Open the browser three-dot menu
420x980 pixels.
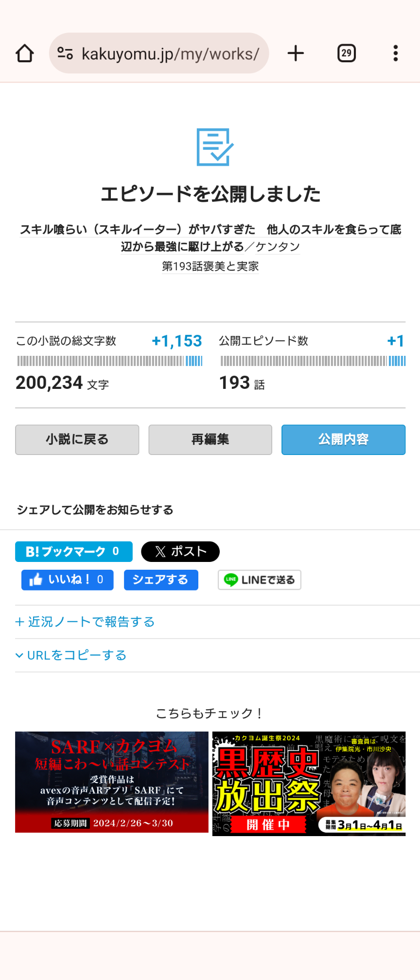click(x=396, y=53)
